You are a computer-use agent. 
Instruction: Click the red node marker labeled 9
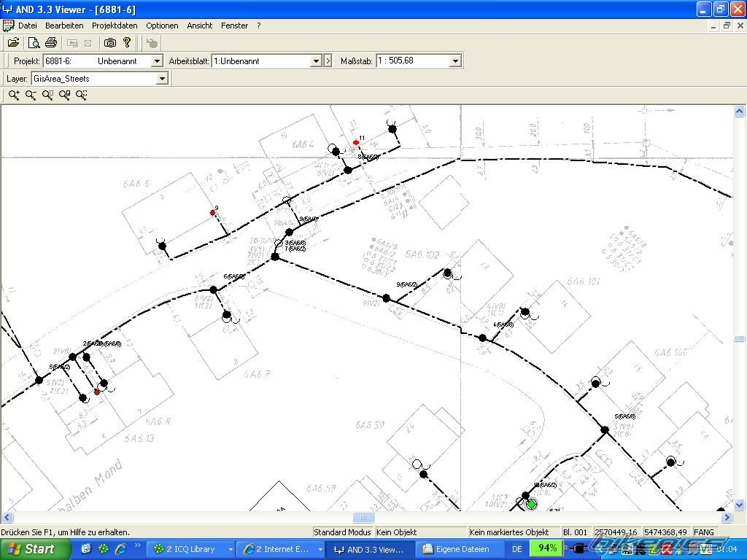point(212,212)
